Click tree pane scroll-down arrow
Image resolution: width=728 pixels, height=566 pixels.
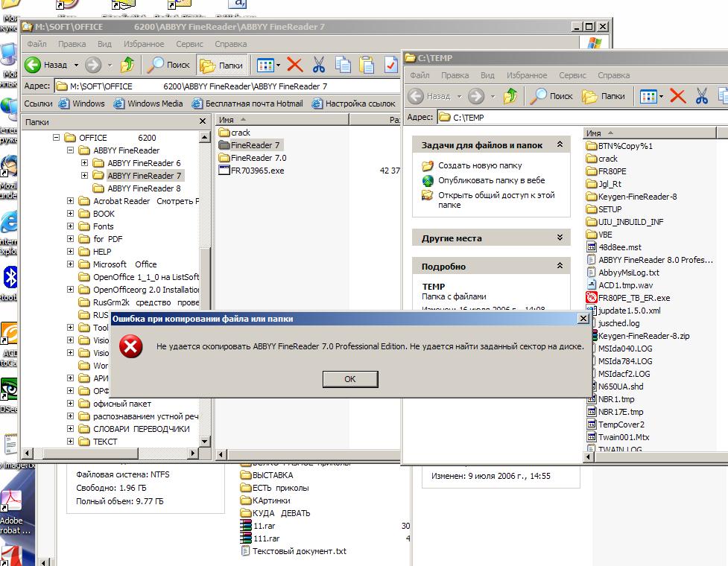(205, 441)
